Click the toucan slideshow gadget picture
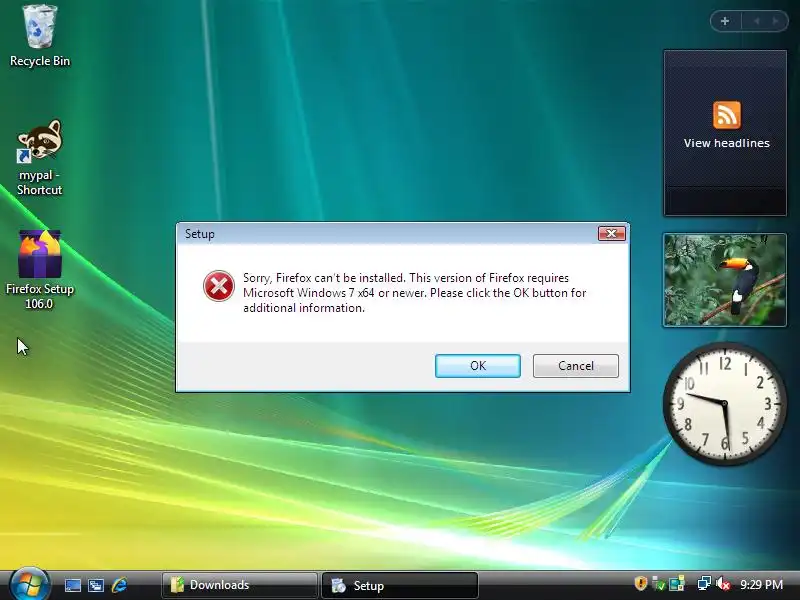Image resolution: width=800 pixels, height=600 pixels. [x=724, y=280]
